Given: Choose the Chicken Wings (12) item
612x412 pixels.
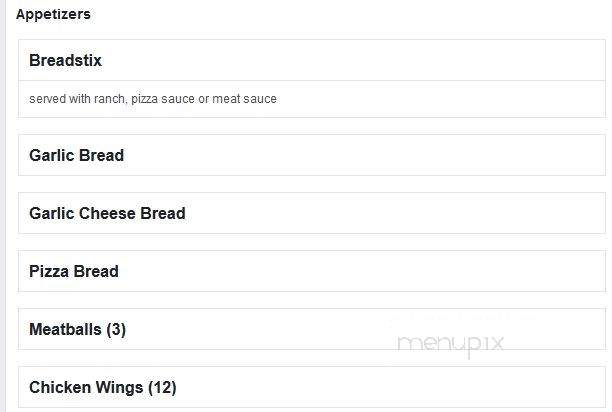Looking at the screenshot, I should click(311, 387).
